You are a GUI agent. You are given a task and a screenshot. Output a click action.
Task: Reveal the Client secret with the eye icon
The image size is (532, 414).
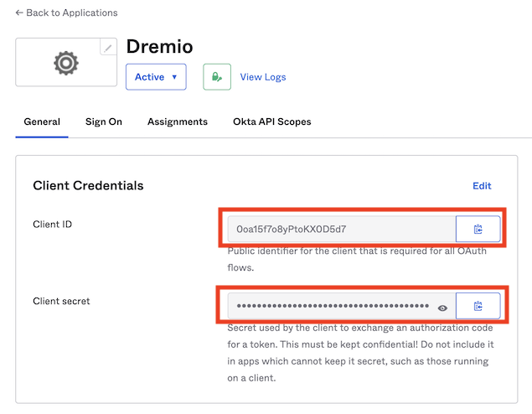(x=442, y=308)
